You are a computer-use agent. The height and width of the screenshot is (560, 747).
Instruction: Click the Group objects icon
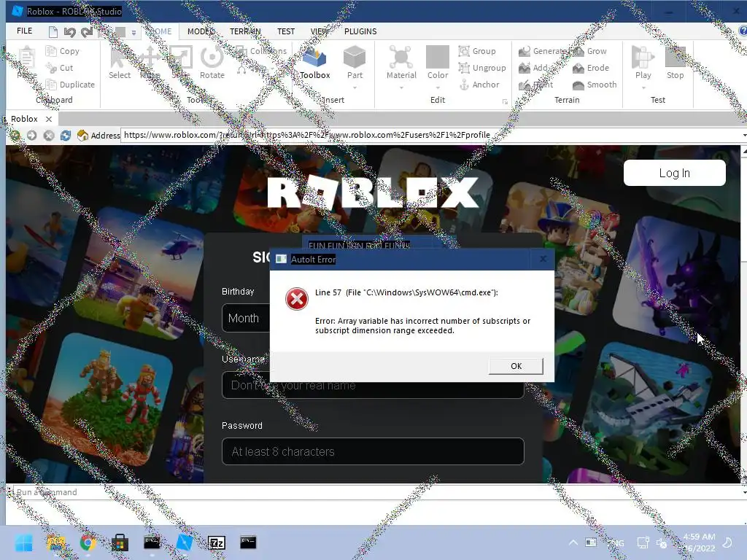464,51
